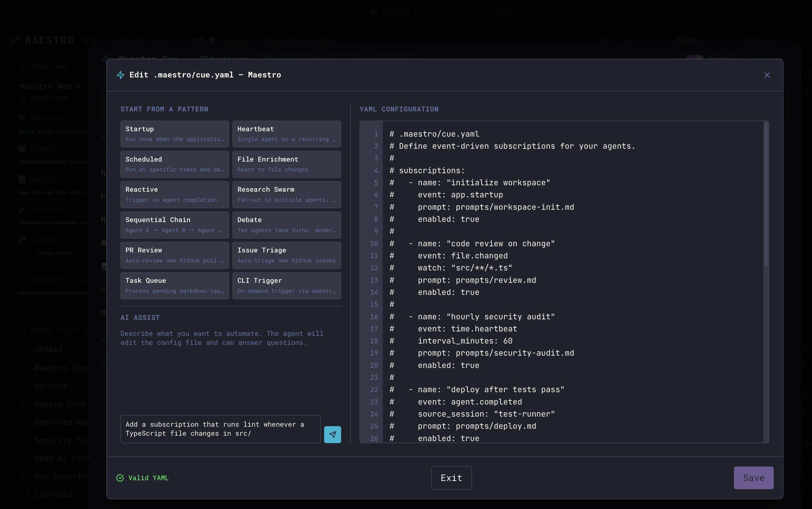Expand the VIBERY group chevron

(x=10, y=240)
